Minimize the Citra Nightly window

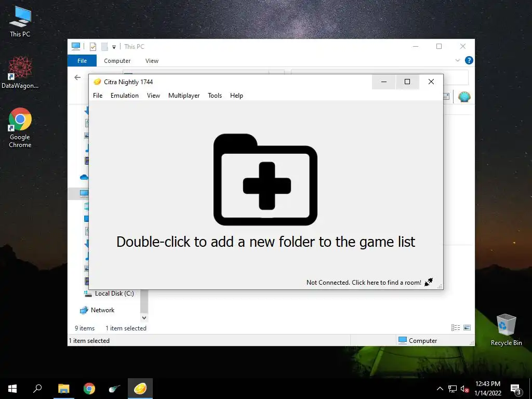384,82
